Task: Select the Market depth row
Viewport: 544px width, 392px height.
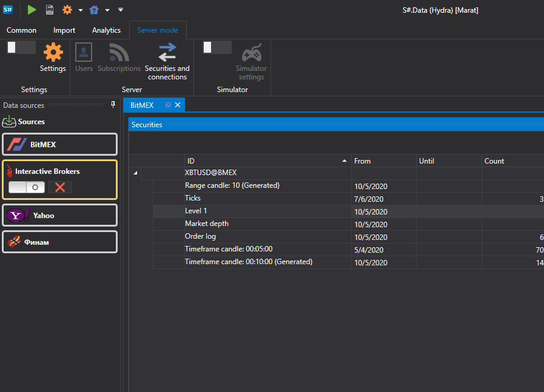Action: pos(348,224)
